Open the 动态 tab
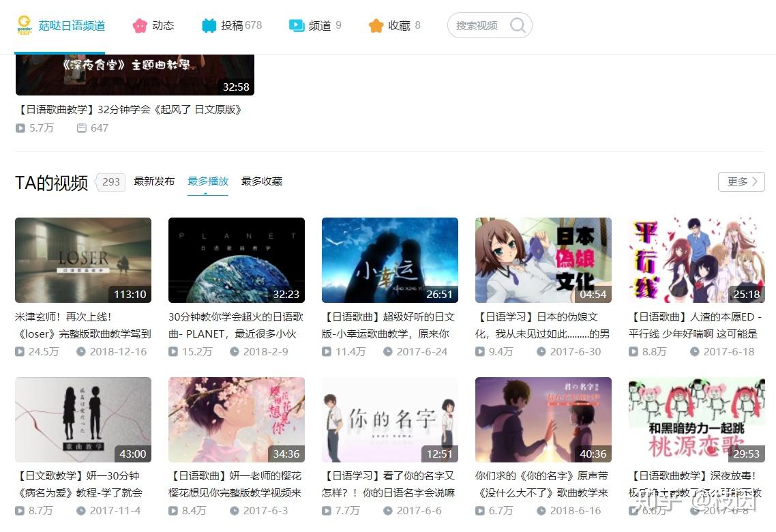The image size is (776, 532). (x=153, y=26)
